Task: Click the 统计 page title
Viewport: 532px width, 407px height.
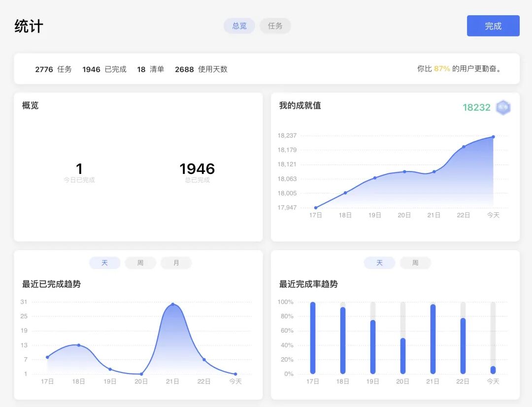Action: (x=29, y=26)
